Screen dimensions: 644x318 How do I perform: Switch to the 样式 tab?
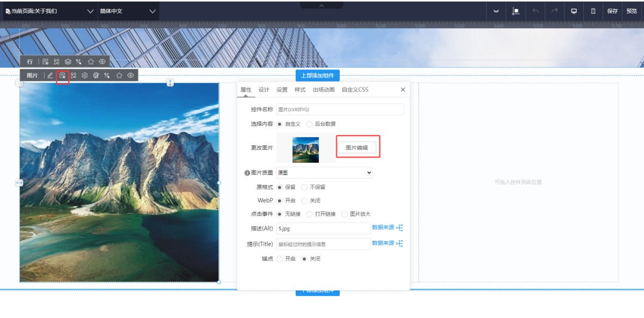[x=300, y=90]
